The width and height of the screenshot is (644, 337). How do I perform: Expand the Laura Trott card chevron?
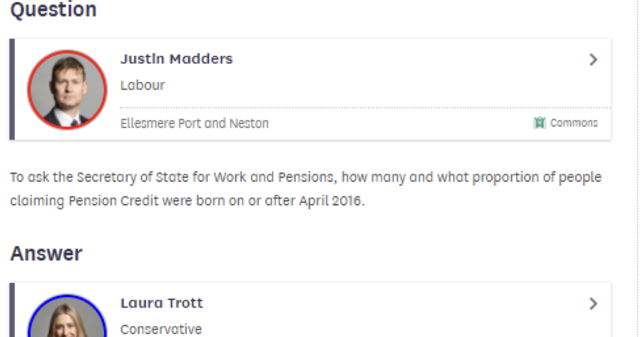point(593,304)
